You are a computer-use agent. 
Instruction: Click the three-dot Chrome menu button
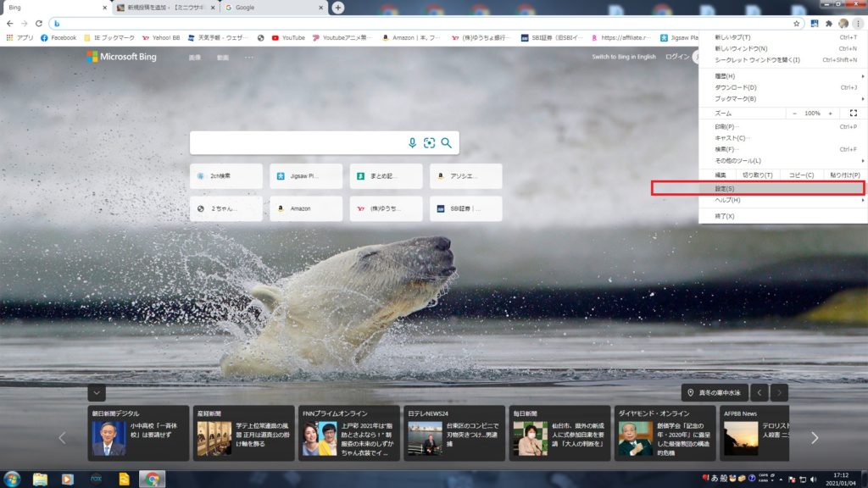(x=858, y=23)
